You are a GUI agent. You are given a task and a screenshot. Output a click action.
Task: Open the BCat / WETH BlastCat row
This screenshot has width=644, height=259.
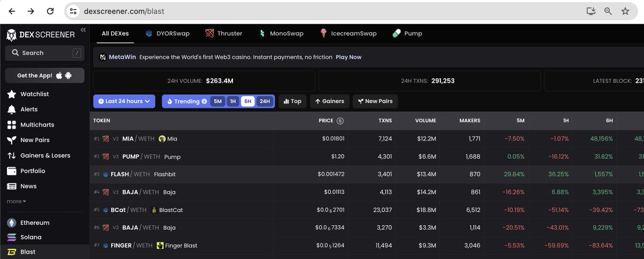coord(367,210)
